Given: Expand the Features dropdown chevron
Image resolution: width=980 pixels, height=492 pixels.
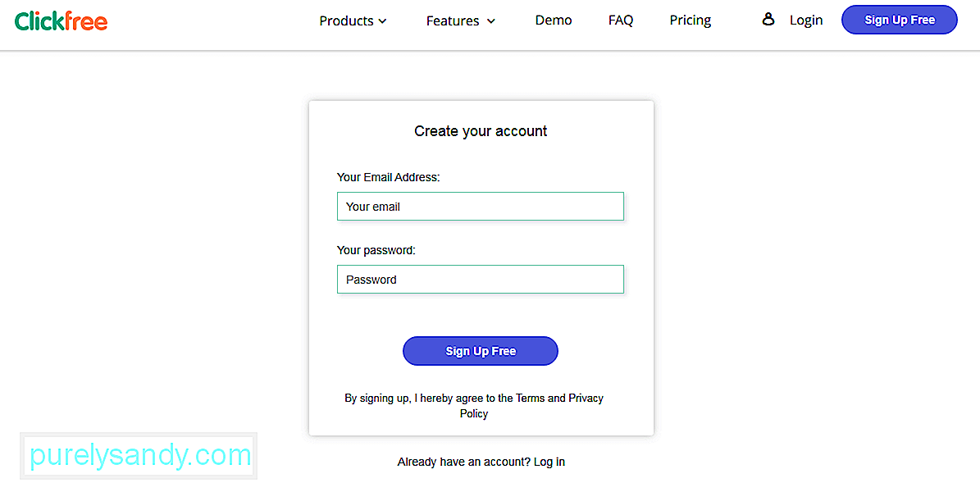Looking at the screenshot, I should pos(491,21).
